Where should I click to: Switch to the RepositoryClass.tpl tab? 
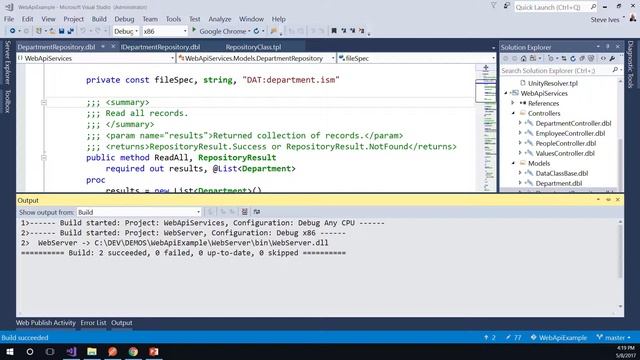click(253, 47)
